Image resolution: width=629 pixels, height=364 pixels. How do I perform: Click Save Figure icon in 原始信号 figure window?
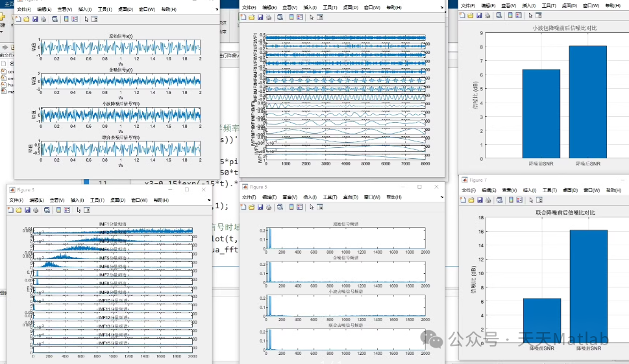point(35,19)
